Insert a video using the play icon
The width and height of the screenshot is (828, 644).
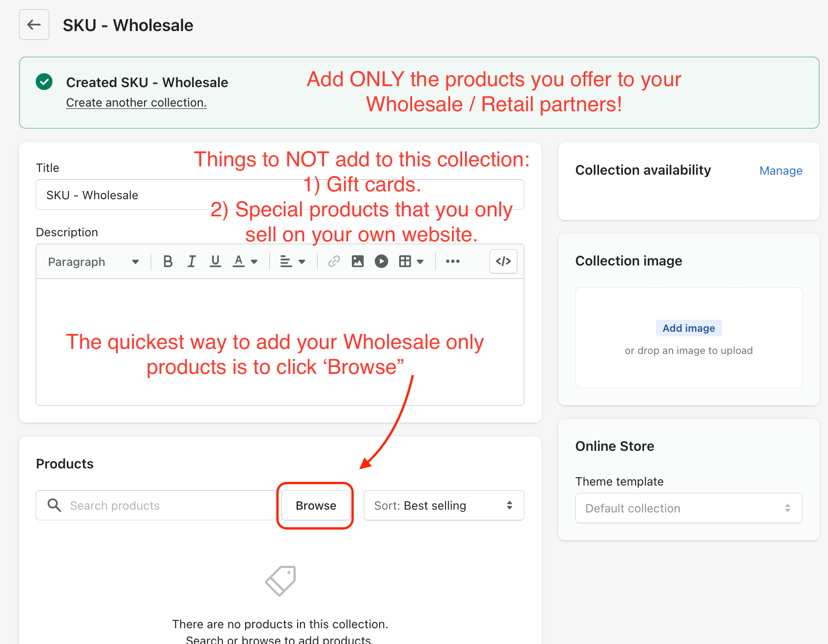(381, 262)
